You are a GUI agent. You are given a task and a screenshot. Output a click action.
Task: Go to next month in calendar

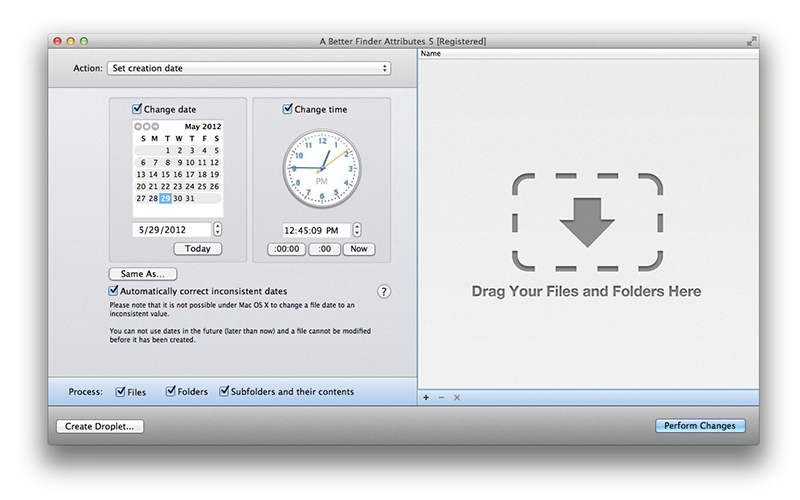pos(154,127)
